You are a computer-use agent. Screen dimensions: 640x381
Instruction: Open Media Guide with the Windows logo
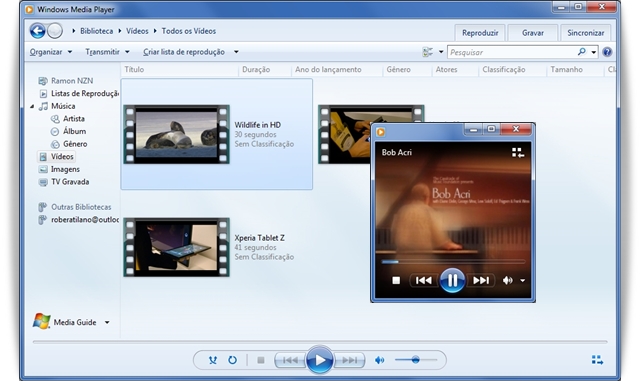coord(42,321)
